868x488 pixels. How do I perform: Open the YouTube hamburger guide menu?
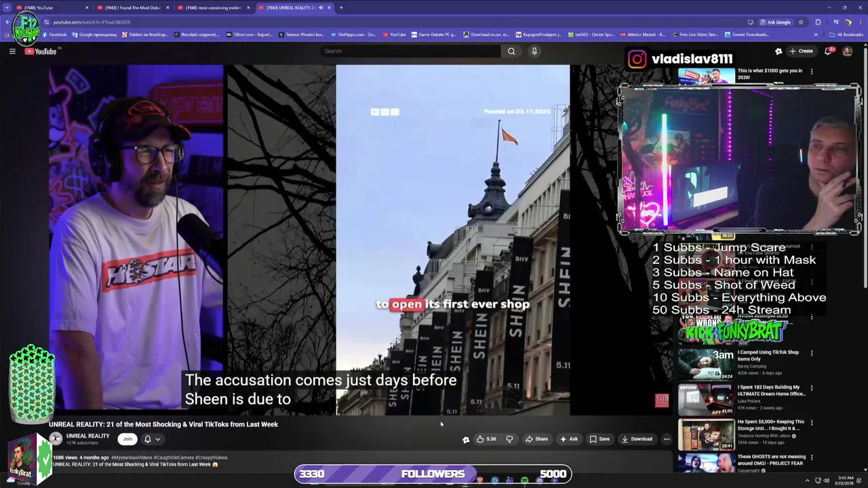(12, 52)
